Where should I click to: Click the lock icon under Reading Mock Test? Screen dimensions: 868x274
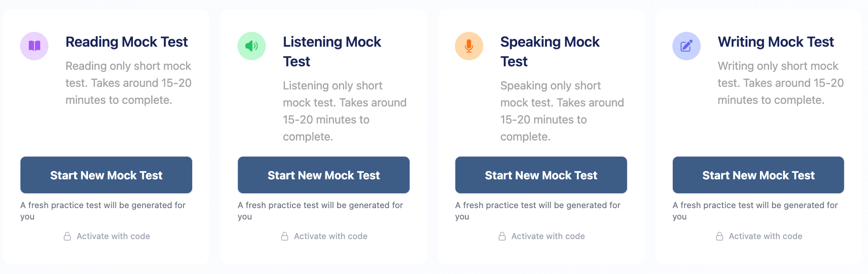[x=68, y=236]
